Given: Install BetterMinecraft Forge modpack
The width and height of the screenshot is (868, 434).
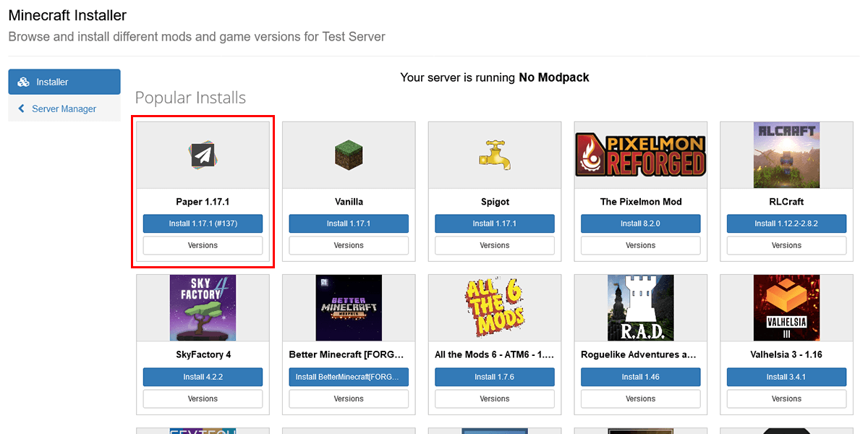Looking at the screenshot, I should tap(349, 377).
